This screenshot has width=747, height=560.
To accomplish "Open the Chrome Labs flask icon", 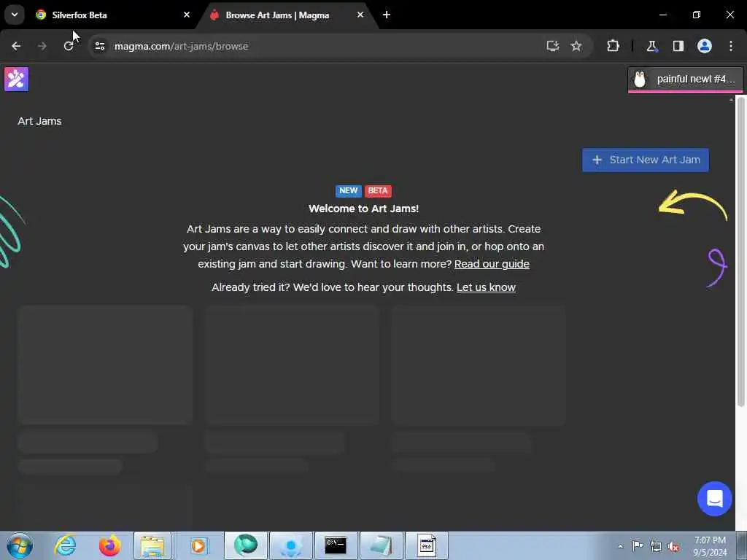I will point(651,46).
